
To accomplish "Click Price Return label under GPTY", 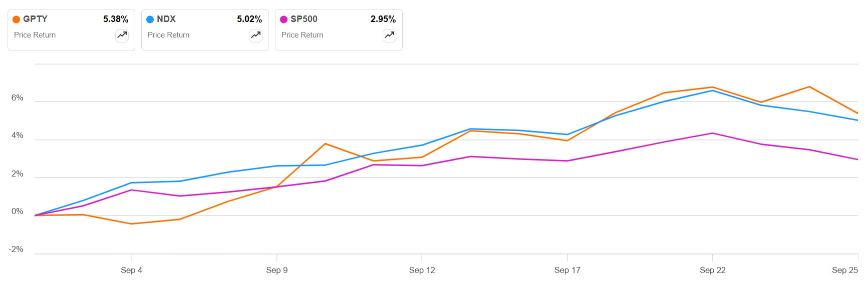I will click(35, 35).
